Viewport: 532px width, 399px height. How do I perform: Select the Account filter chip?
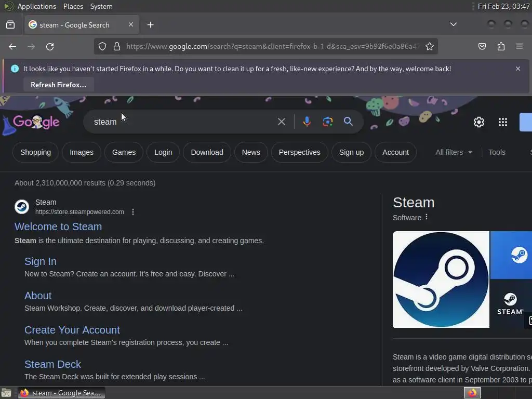[395, 152]
